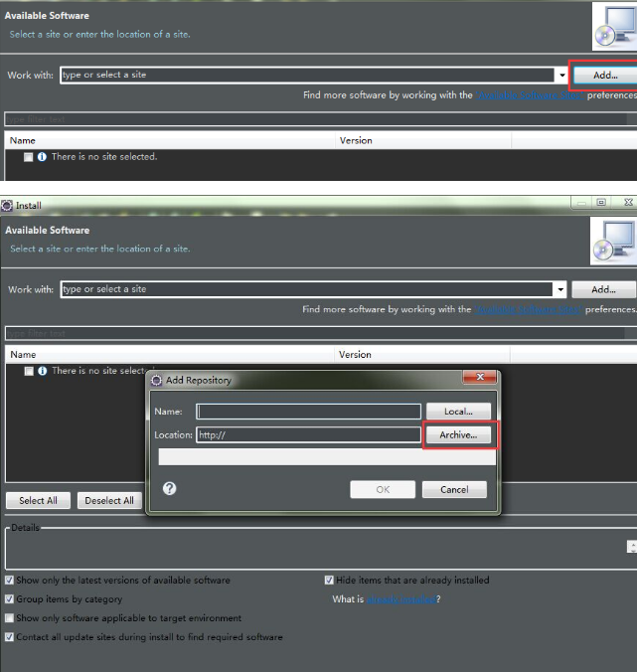Toggle 'Hide items that are already installed'
The height and width of the screenshot is (672, 637).
[x=329, y=581]
